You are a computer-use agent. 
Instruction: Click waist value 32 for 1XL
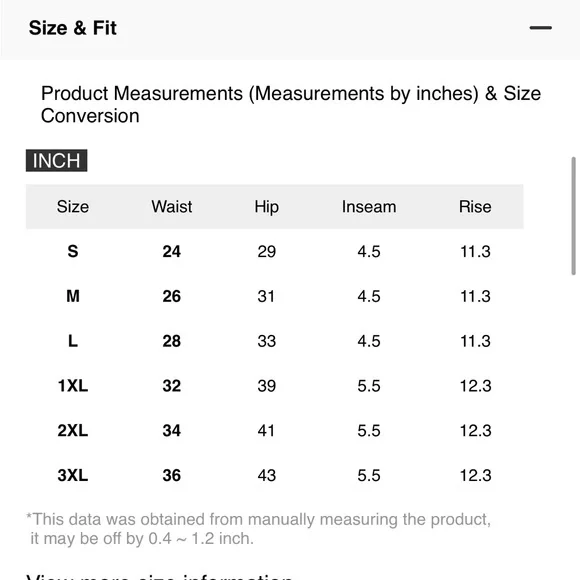click(172, 386)
